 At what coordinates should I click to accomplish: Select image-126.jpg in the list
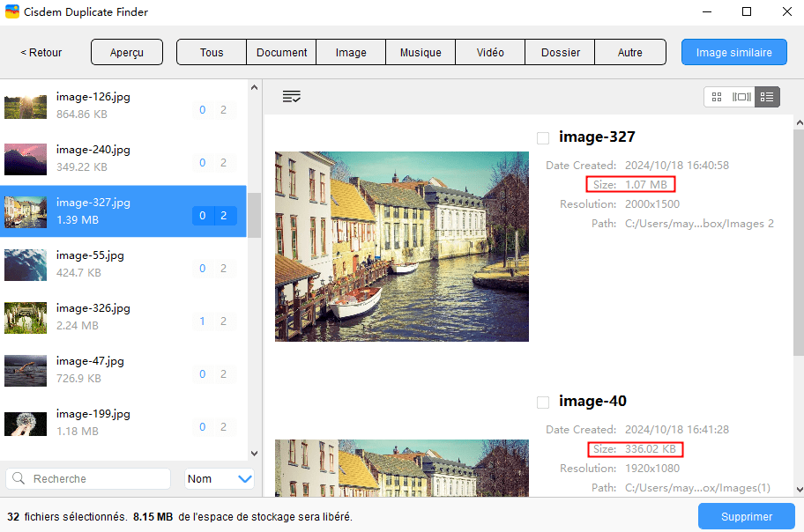pyautogui.click(x=123, y=106)
